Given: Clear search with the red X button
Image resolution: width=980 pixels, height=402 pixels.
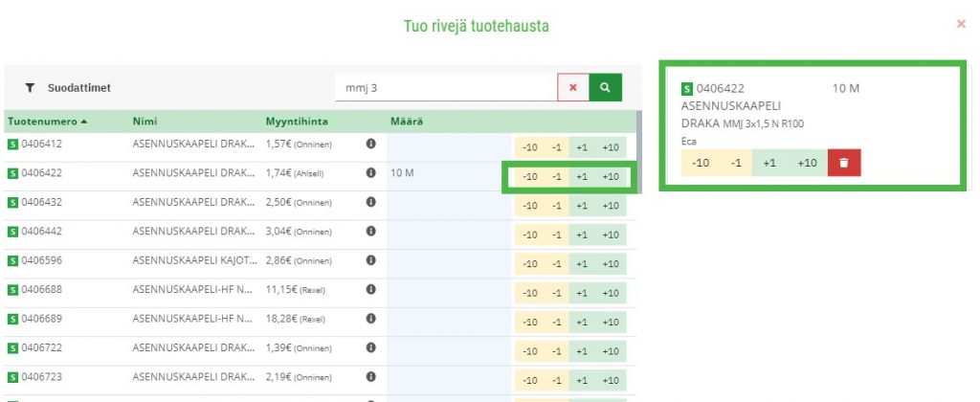Looking at the screenshot, I should [573, 87].
